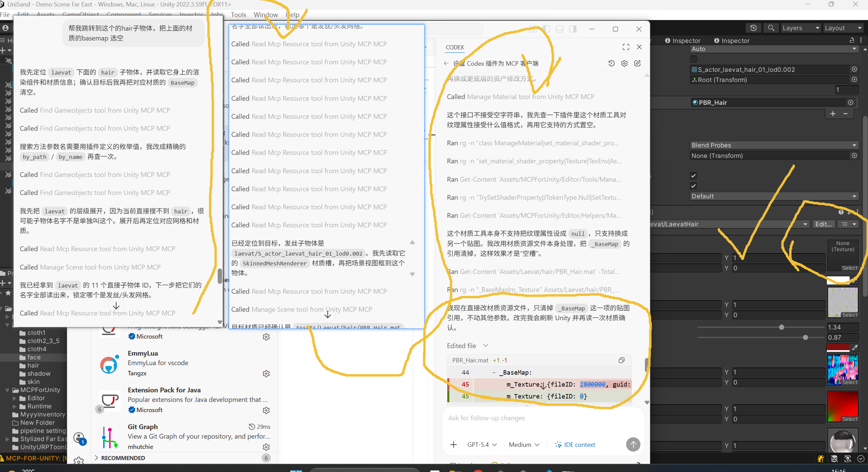The width and height of the screenshot is (868, 472).
Task: Open Unity global search
Action: point(771,28)
